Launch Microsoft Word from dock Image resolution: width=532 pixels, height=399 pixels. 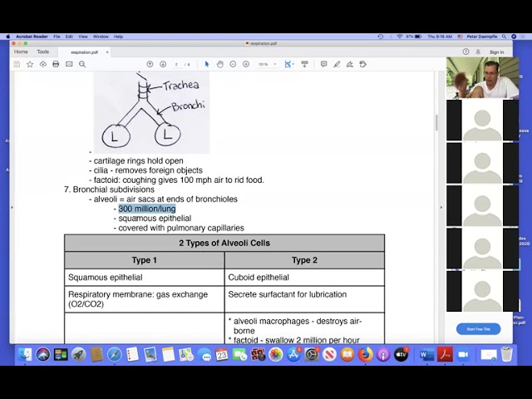tap(426, 355)
